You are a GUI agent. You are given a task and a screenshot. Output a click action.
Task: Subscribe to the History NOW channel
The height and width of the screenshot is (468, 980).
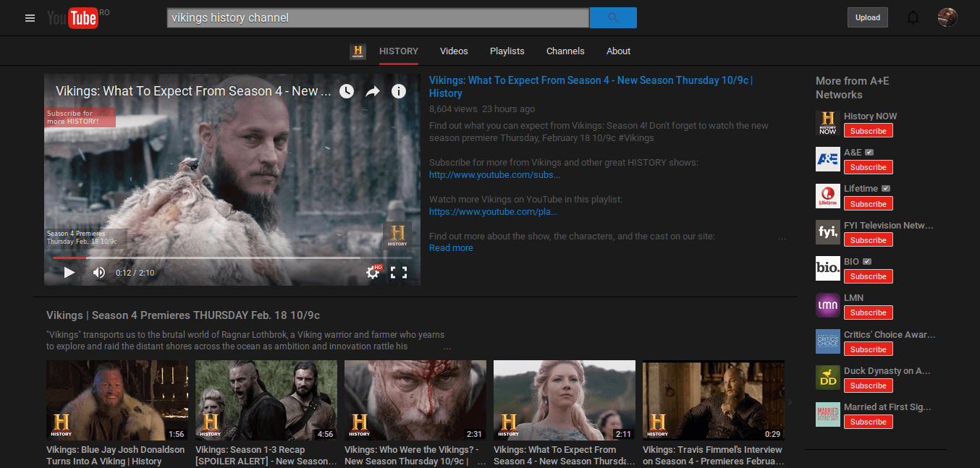pos(868,131)
